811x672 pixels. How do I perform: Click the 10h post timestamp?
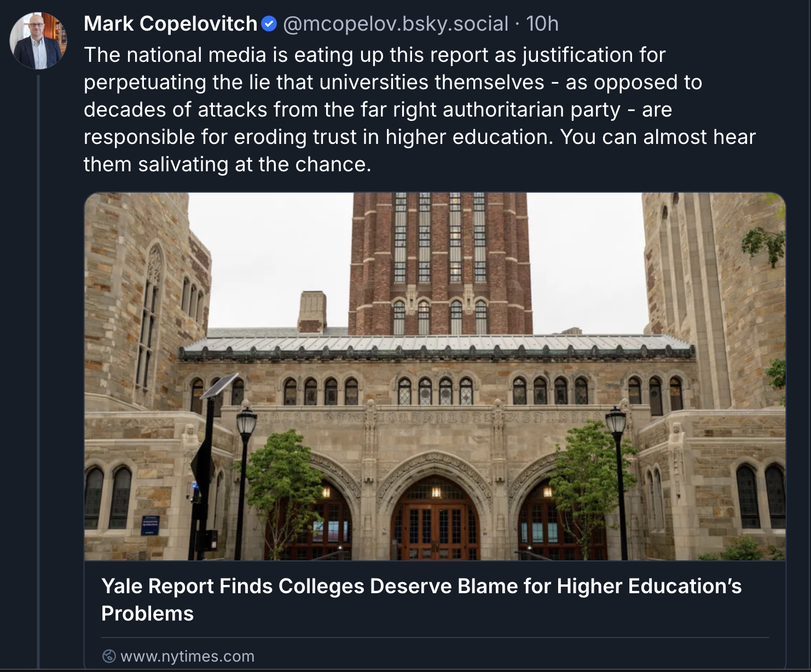pyautogui.click(x=542, y=24)
